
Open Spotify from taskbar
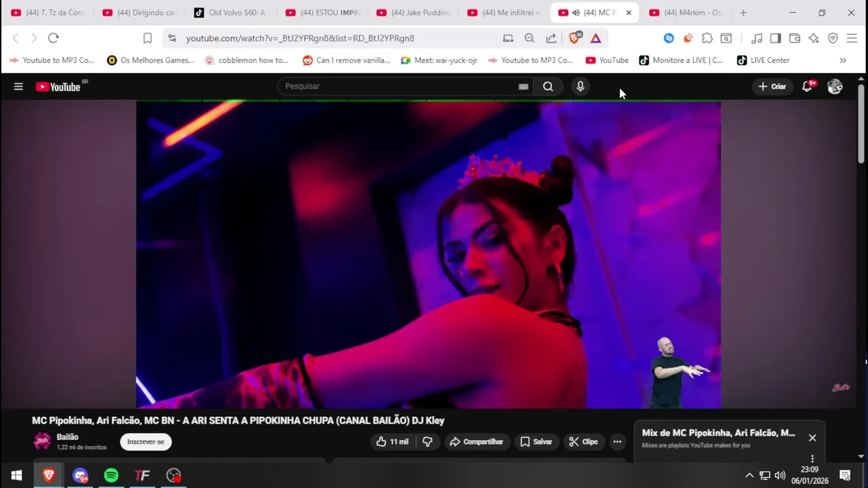coord(111,475)
